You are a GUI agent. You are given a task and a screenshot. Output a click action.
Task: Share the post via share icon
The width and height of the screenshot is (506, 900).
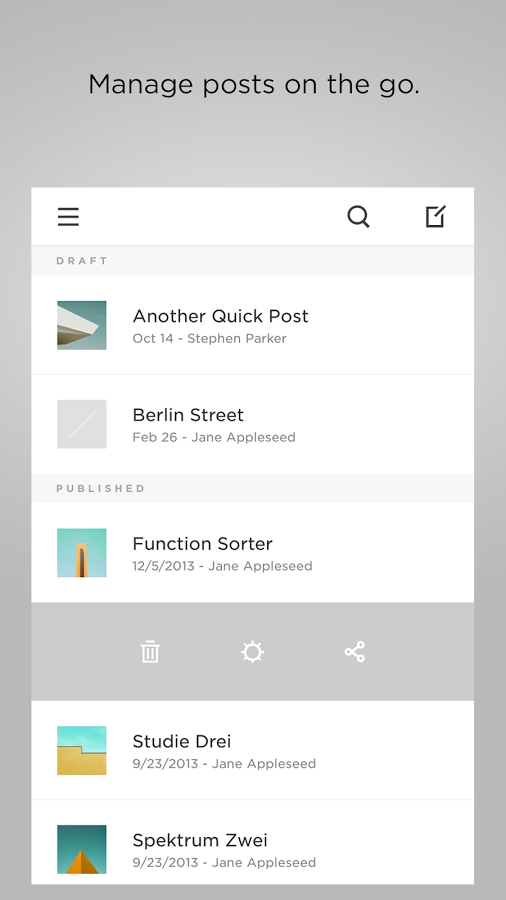(x=355, y=652)
